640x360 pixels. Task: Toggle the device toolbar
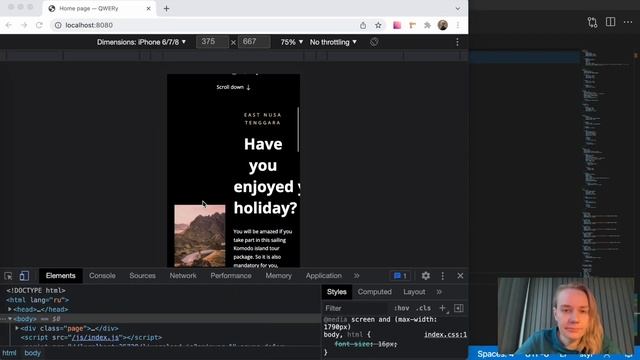24,276
